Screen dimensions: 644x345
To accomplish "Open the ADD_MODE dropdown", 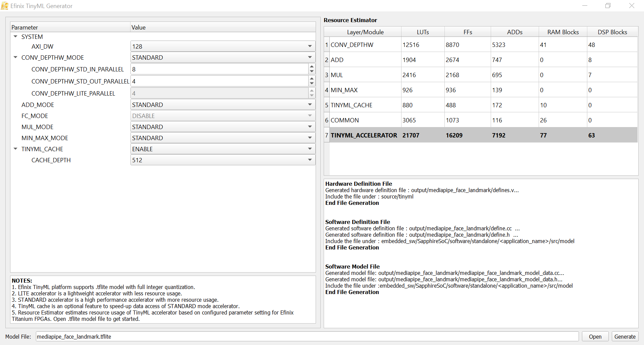I will [223, 105].
